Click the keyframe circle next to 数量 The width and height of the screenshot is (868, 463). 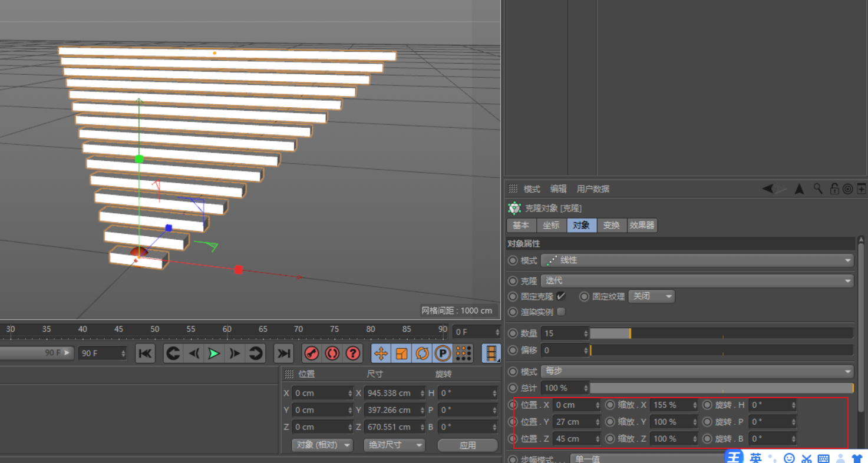click(x=513, y=333)
